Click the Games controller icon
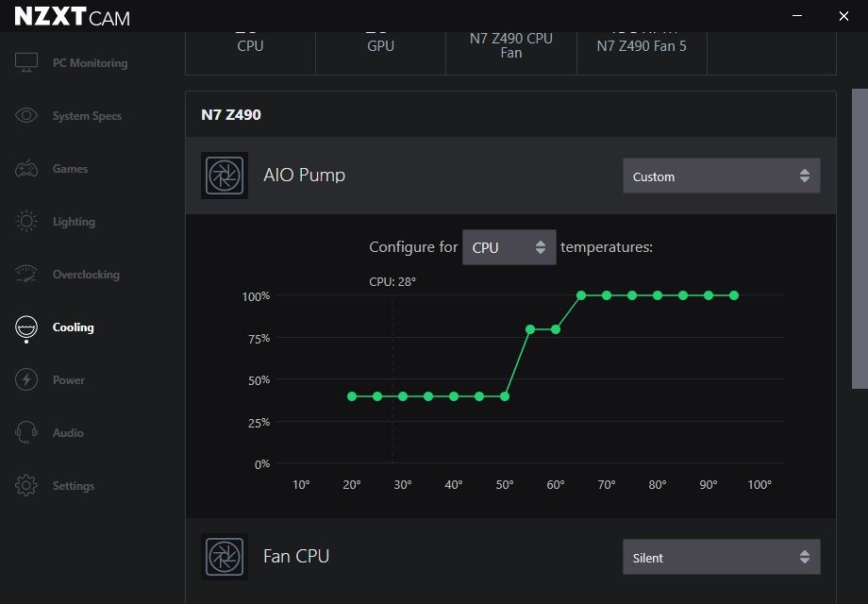This screenshot has width=868, height=604. [26, 168]
